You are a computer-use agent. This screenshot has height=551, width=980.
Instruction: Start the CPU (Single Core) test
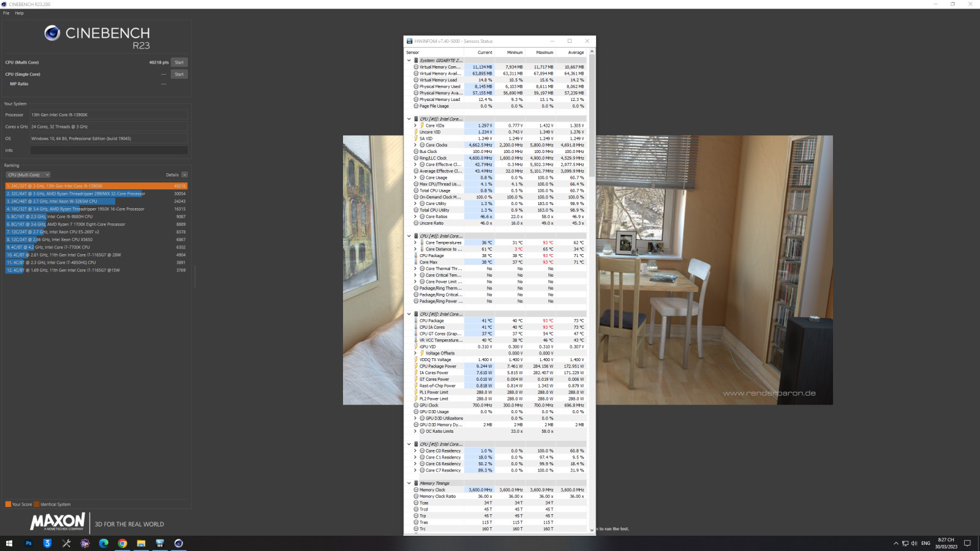tap(179, 74)
